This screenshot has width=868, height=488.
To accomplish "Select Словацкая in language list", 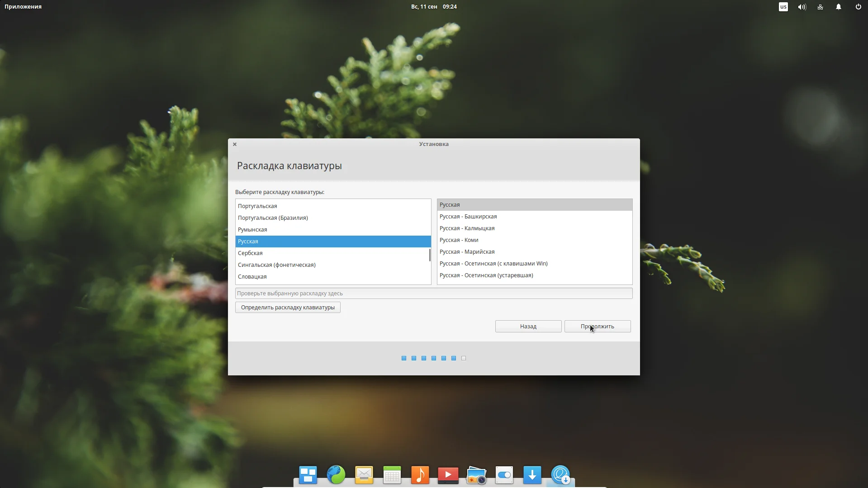I will (x=333, y=277).
